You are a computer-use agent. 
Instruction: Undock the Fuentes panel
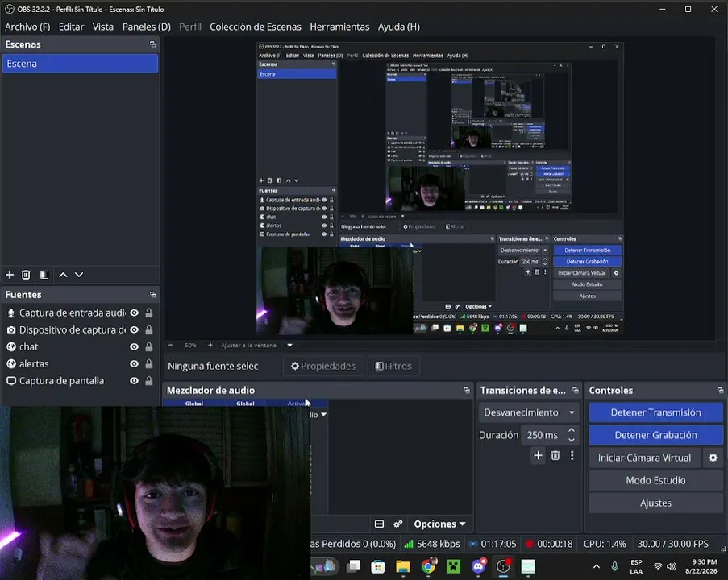tap(152, 295)
